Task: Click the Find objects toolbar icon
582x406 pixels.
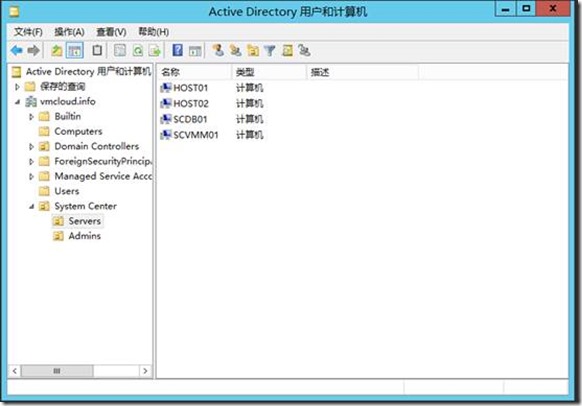Action: click(287, 50)
